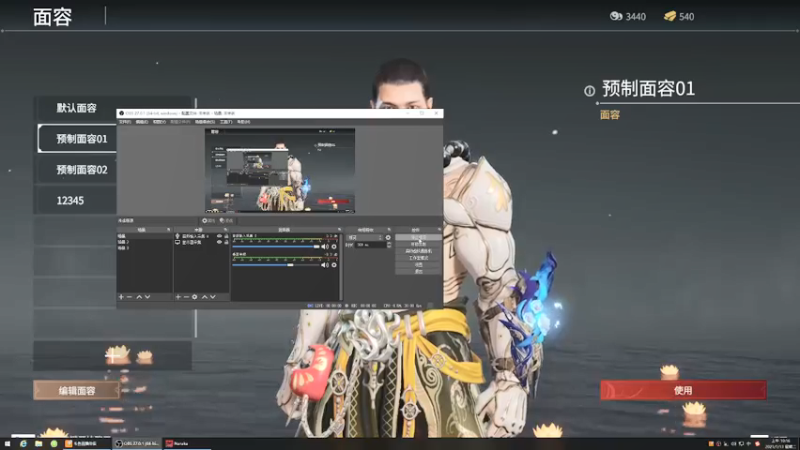Viewport: 800px width, 450px height.
Task: Open OBS View menu (视图)
Action: coord(159,122)
